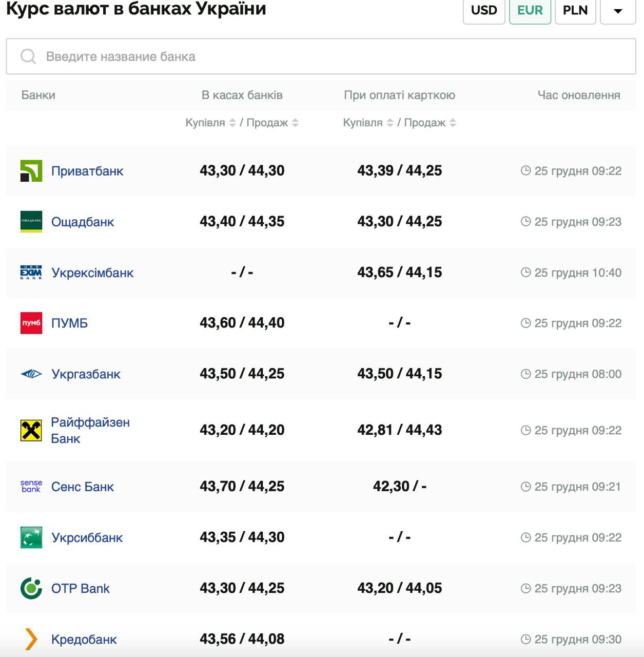Click the Oschadbank green logo
Screen dimensions: 644x657
(31, 222)
